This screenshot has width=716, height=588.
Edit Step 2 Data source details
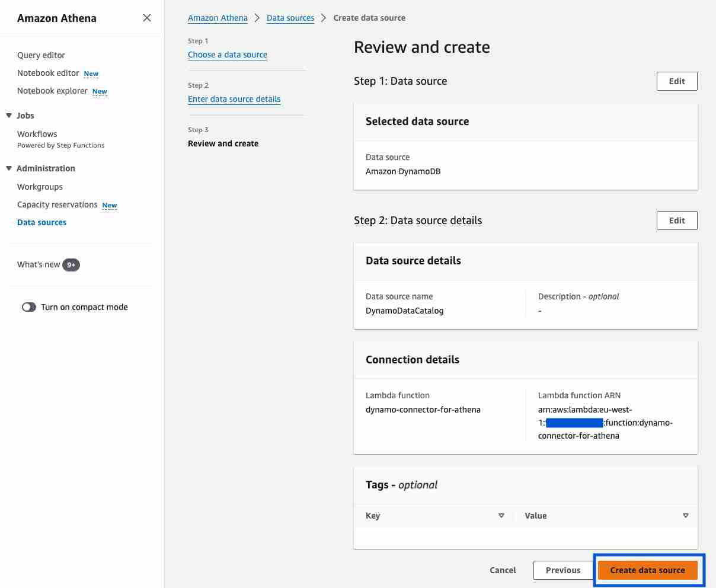(x=677, y=220)
